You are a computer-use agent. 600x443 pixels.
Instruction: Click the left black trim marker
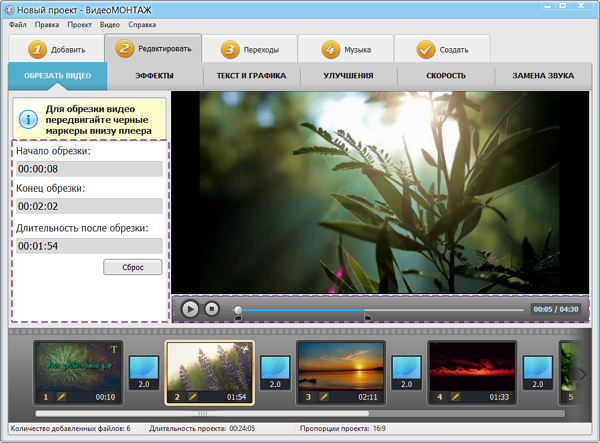click(x=238, y=317)
